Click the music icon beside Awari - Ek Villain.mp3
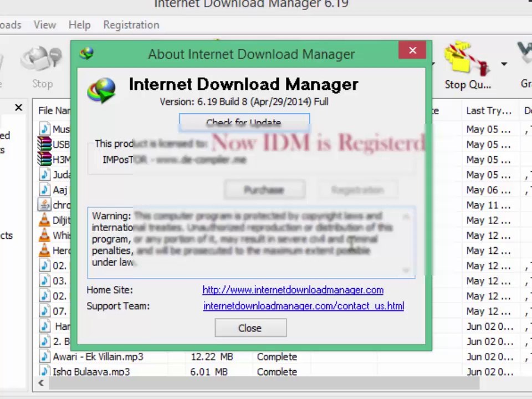The width and height of the screenshot is (532, 399). [x=44, y=356]
